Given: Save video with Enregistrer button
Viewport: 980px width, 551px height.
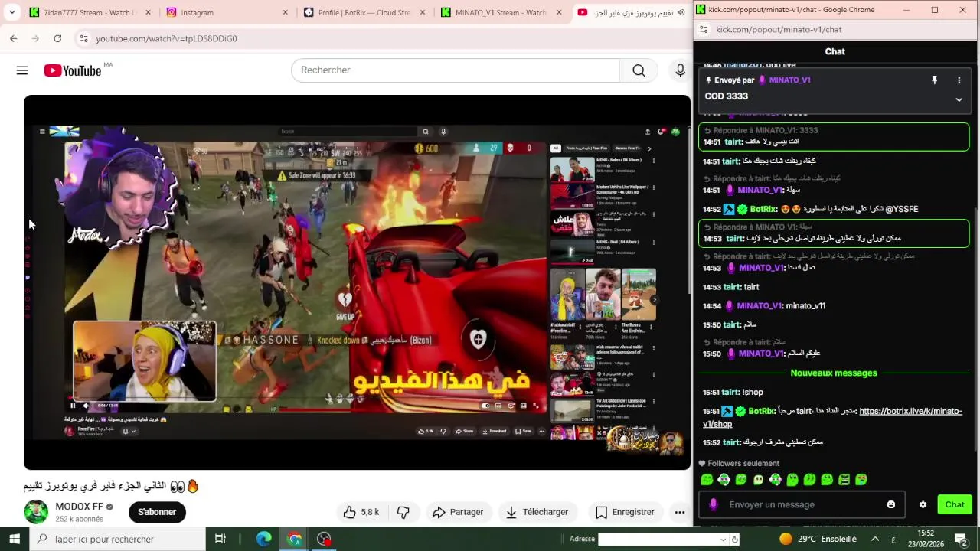Looking at the screenshot, I should pos(625,512).
